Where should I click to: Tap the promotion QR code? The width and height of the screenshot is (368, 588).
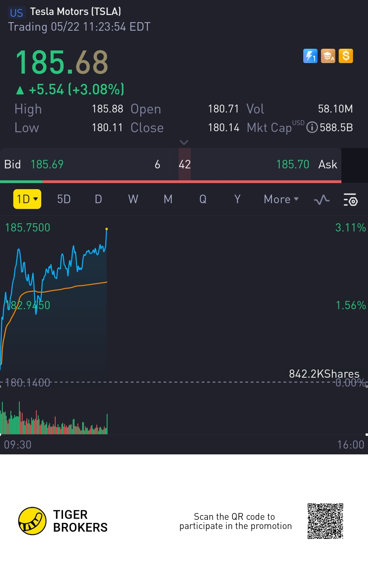[325, 521]
